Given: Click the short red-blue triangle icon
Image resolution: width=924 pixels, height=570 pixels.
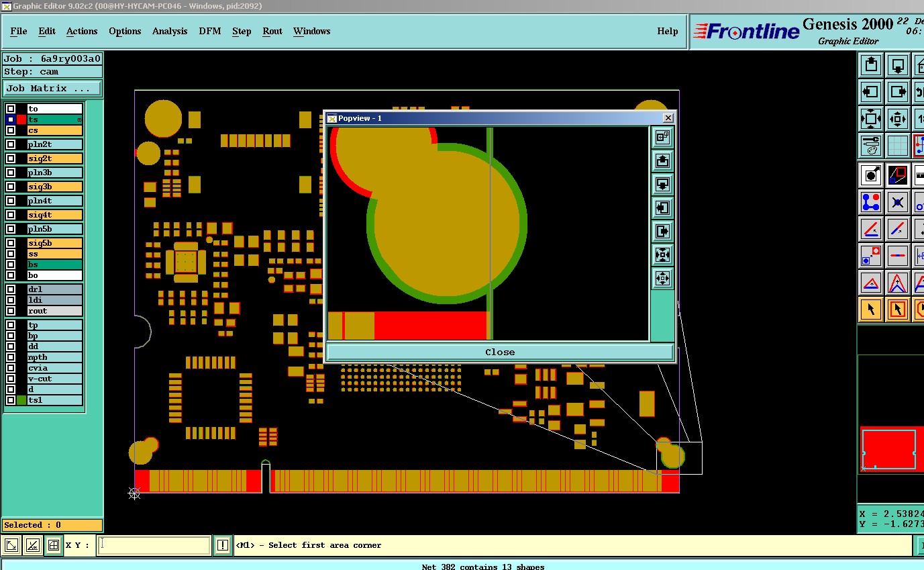Looking at the screenshot, I should click(871, 283).
